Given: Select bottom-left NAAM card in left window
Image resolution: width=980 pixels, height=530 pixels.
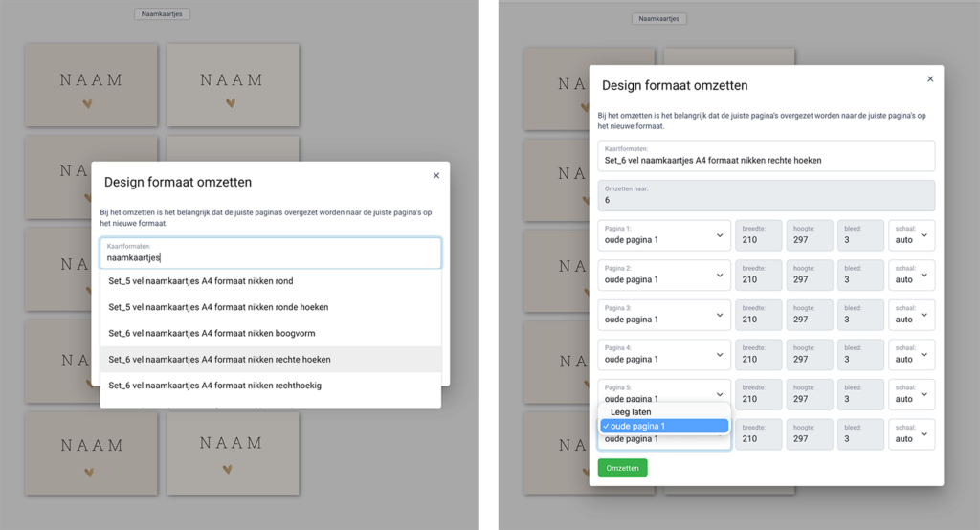Looking at the screenshot, I should pos(91,453).
